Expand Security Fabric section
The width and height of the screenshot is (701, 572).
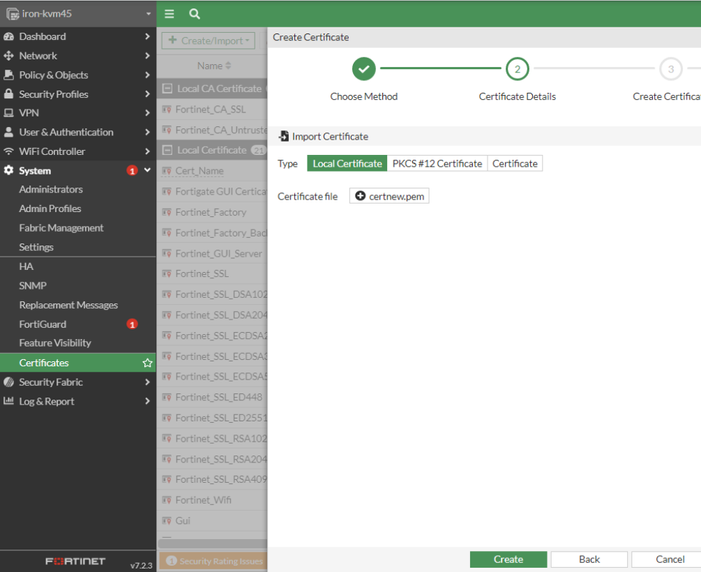pyautogui.click(x=78, y=382)
